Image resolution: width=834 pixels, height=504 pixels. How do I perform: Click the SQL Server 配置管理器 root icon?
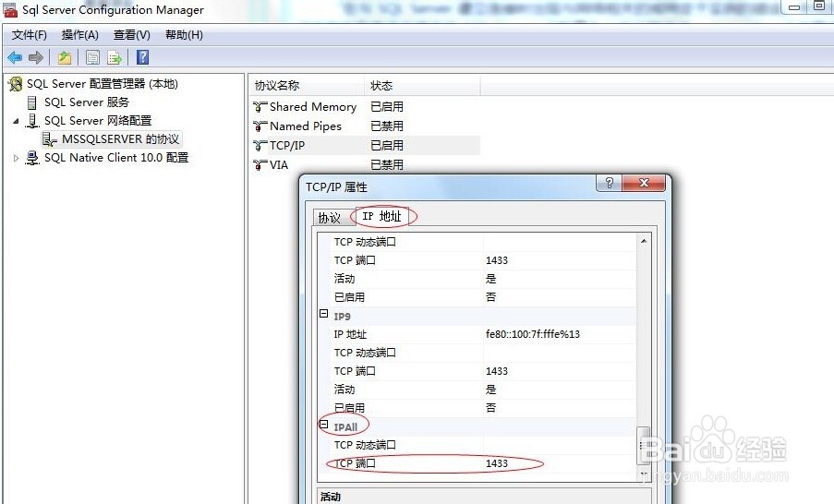point(16,84)
